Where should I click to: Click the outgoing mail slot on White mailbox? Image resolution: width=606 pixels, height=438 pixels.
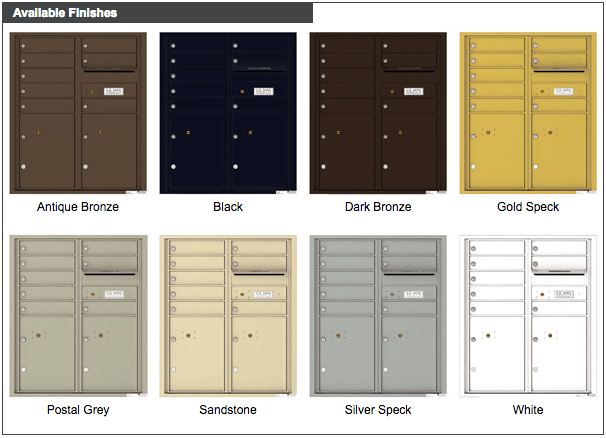point(559,269)
